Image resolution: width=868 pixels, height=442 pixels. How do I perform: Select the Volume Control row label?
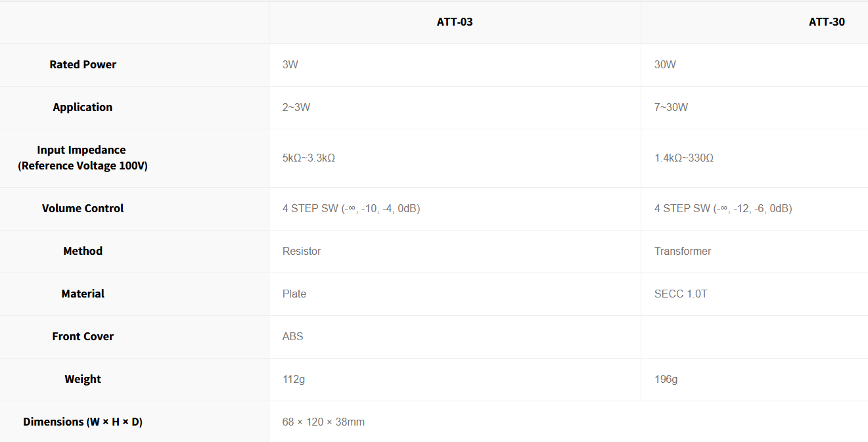(83, 208)
